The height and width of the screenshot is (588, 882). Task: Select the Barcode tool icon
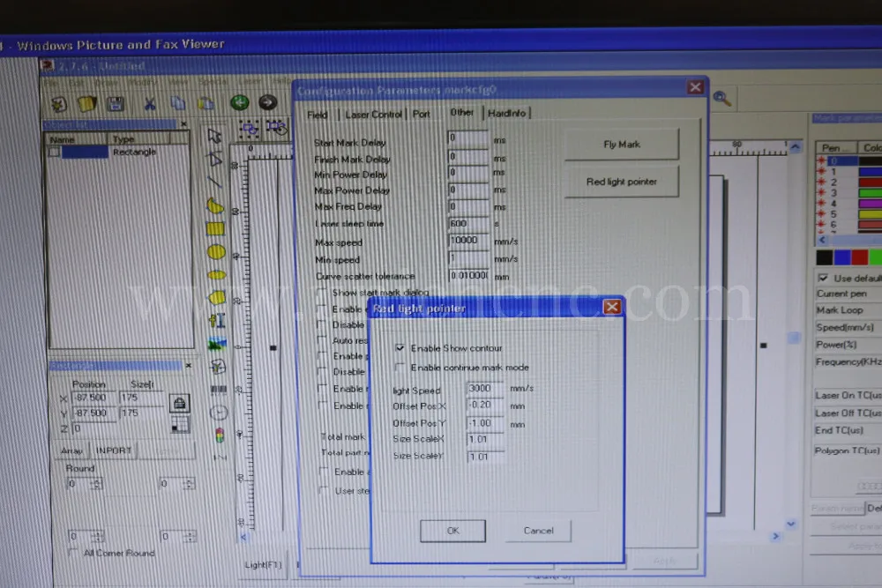pyautogui.click(x=218, y=389)
